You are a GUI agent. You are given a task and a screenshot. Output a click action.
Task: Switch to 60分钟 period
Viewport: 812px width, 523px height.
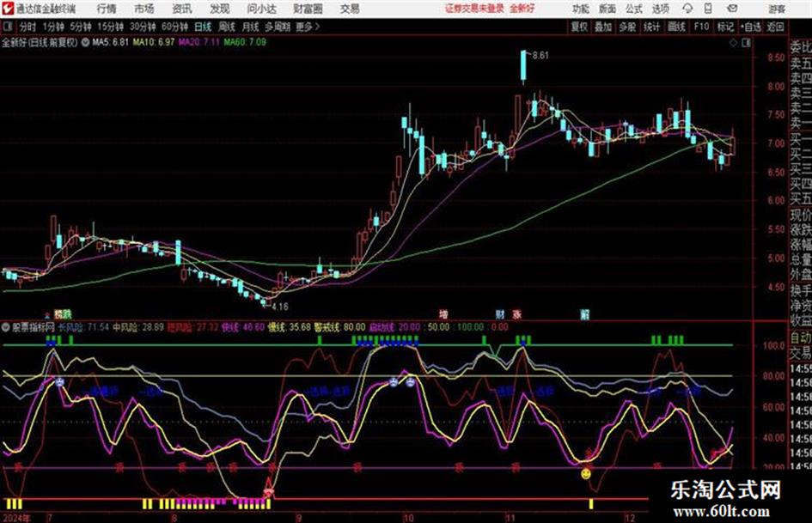174,27
